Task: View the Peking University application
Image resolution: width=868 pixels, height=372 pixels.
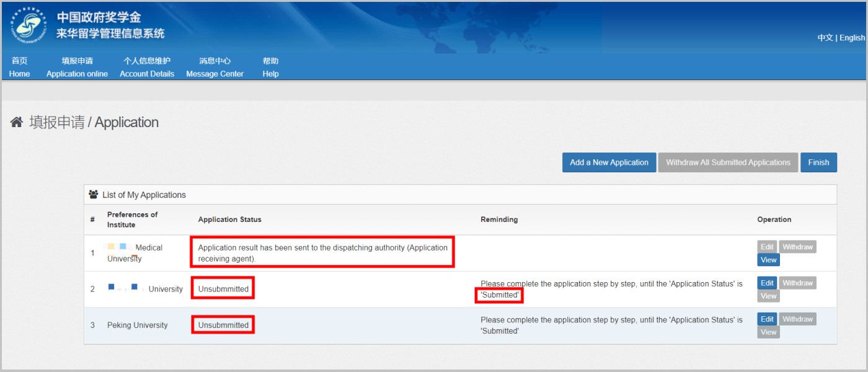Action: pos(768,332)
